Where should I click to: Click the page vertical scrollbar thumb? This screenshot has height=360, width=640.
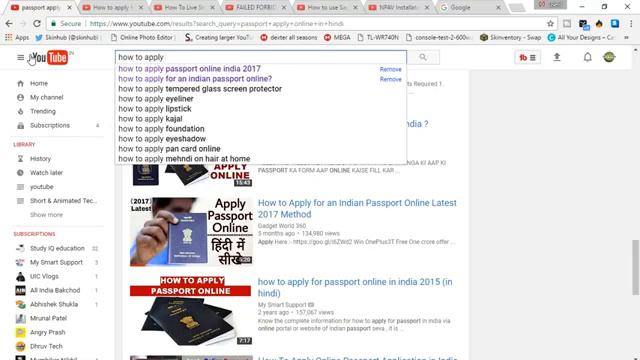[x=635, y=267]
